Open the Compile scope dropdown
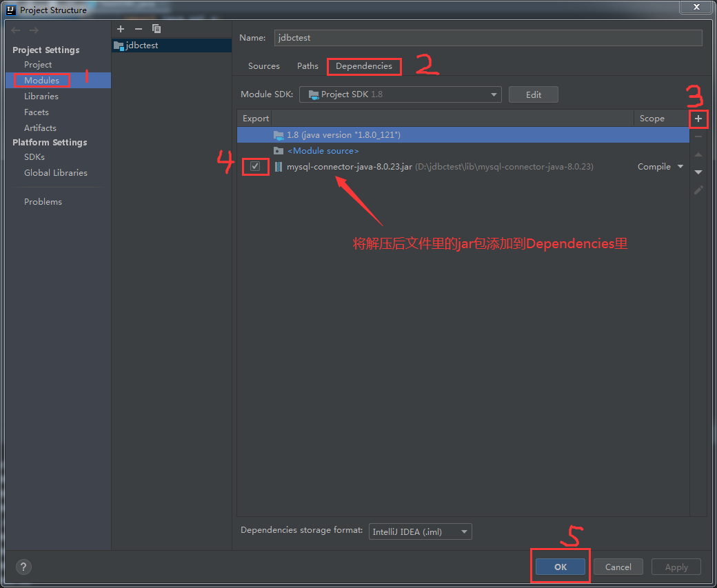The width and height of the screenshot is (717, 588). [x=660, y=167]
